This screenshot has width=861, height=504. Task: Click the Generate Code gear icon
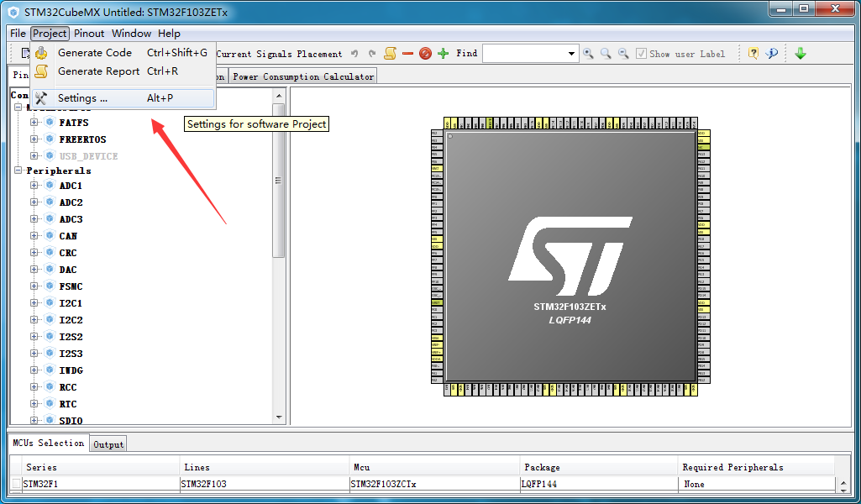tap(41, 53)
